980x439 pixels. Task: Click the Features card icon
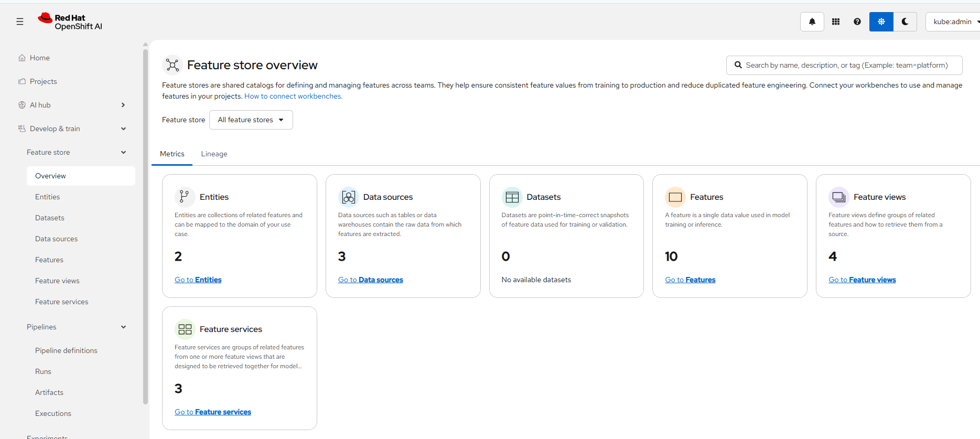[675, 197]
